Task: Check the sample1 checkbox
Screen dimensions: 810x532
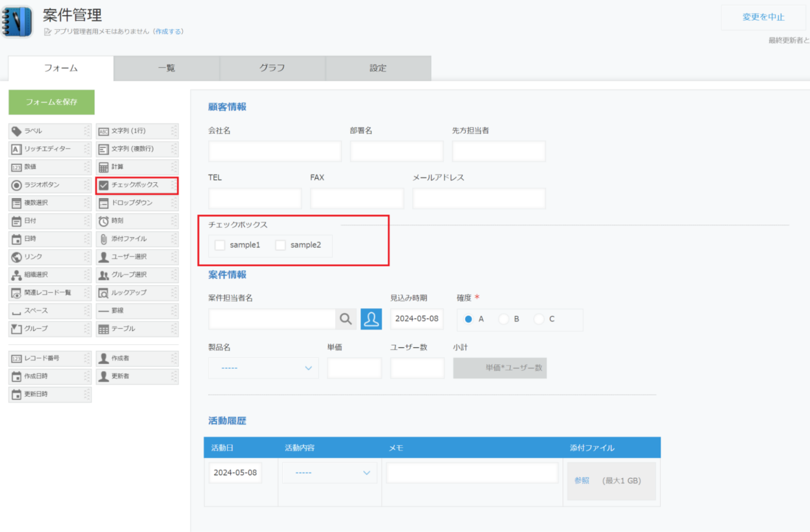Action: (220, 245)
